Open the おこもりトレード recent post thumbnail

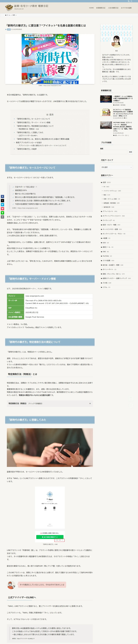106,112
